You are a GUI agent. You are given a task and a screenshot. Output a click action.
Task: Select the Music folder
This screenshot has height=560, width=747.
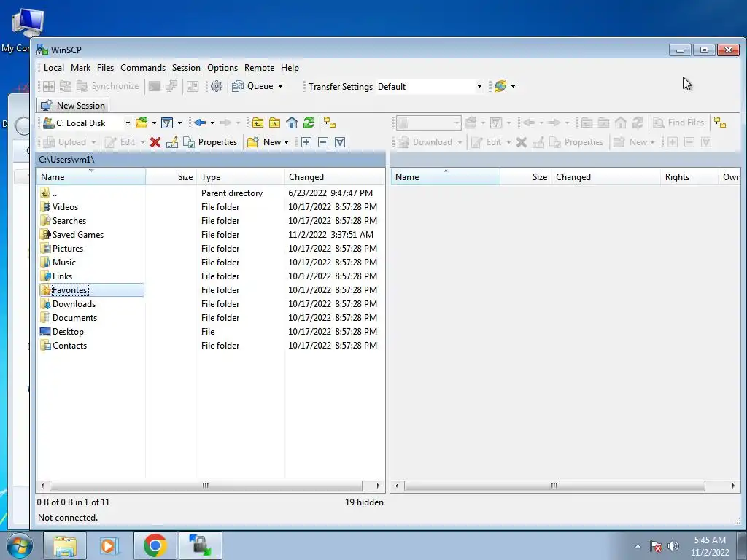tap(210, 262)
